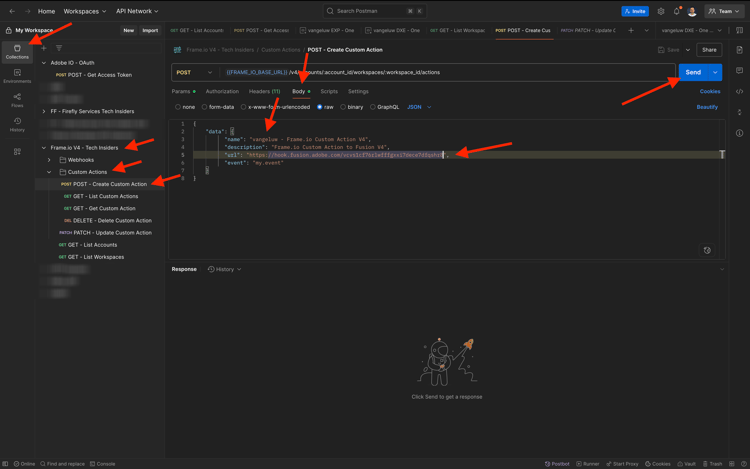Image resolution: width=750 pixels, height=469 pixels.
Task: Click the plus icon to add new tab
Action: coord(631,30)
